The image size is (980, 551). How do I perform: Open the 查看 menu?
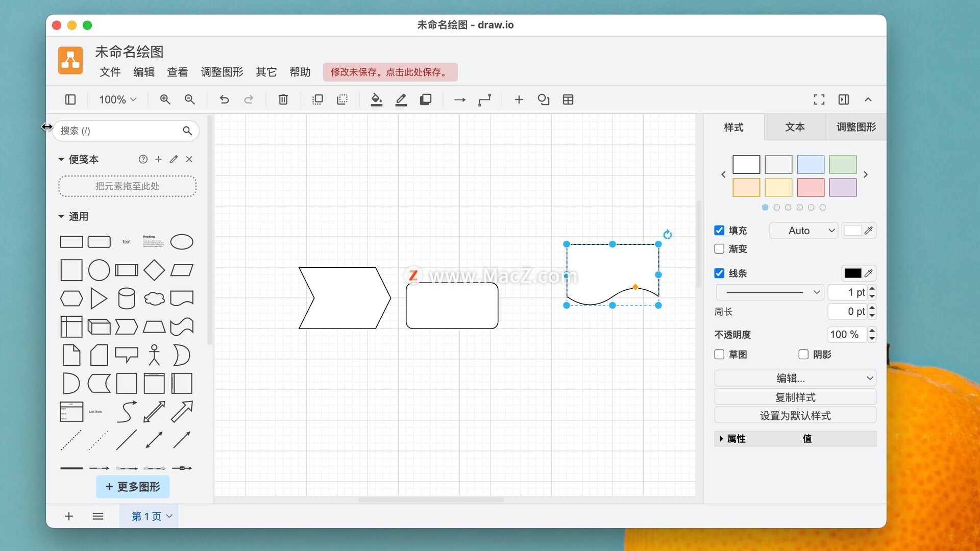(178, 72)
